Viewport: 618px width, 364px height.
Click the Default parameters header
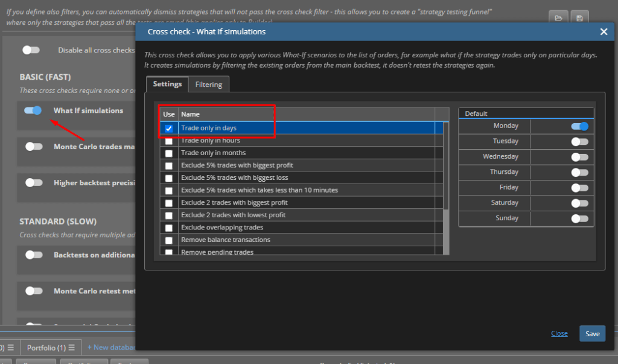coord(526,113)
